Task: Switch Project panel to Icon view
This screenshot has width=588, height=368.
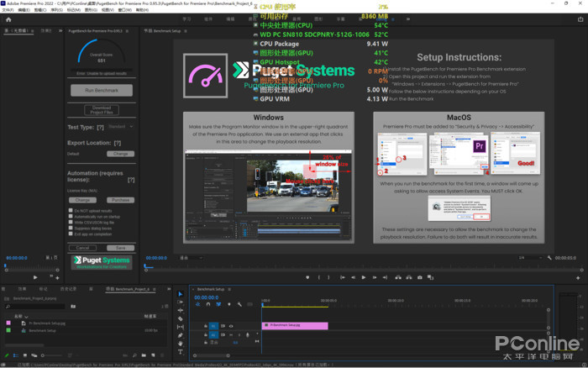Action: (25, 355)
